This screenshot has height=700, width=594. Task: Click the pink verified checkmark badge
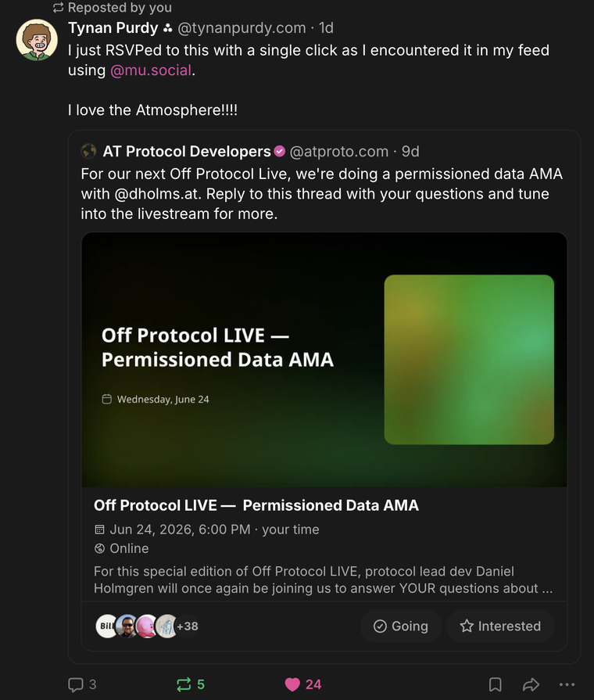pos(280,151)
